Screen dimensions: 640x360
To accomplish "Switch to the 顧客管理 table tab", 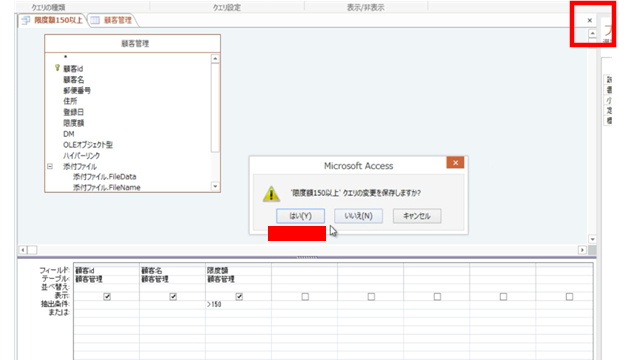I will click(x=113, y=20).
